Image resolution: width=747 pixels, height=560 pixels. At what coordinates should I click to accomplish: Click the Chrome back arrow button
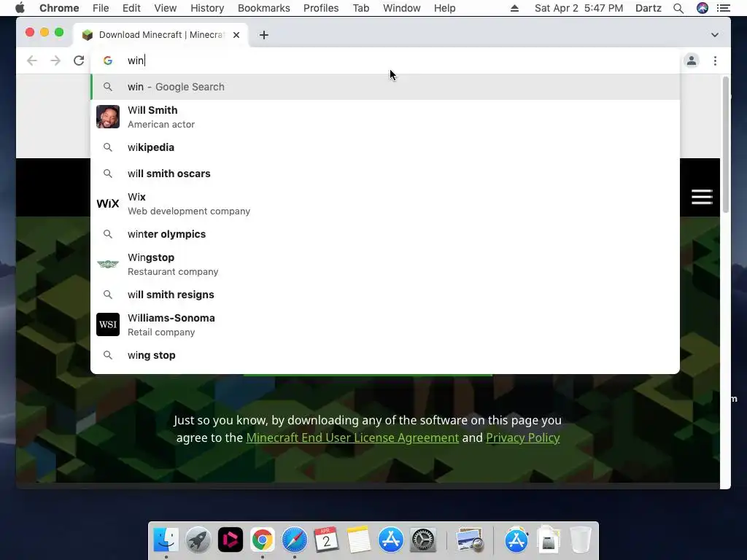[x=32, y=61]
